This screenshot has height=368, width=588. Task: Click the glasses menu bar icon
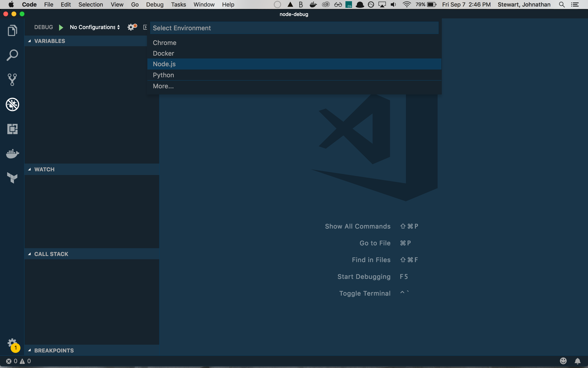point(338,4)
